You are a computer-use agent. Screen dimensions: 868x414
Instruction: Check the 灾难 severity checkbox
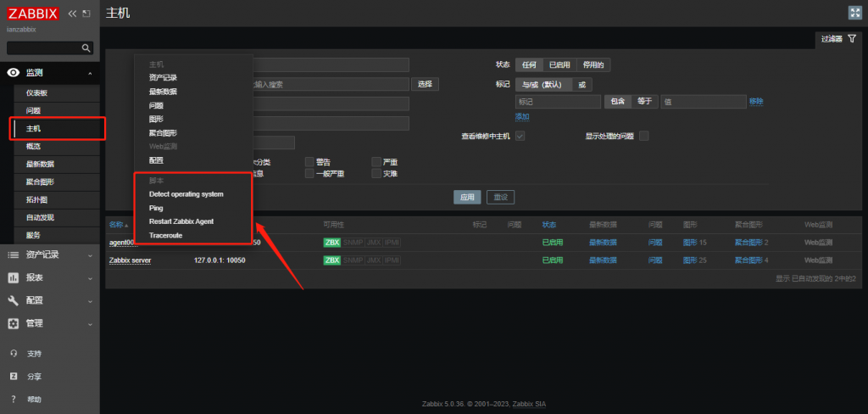376,173
